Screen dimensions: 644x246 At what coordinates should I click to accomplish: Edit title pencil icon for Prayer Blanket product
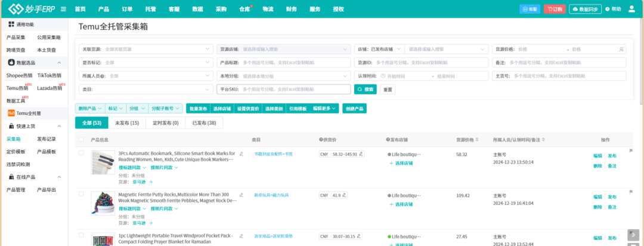pos(241,236)
